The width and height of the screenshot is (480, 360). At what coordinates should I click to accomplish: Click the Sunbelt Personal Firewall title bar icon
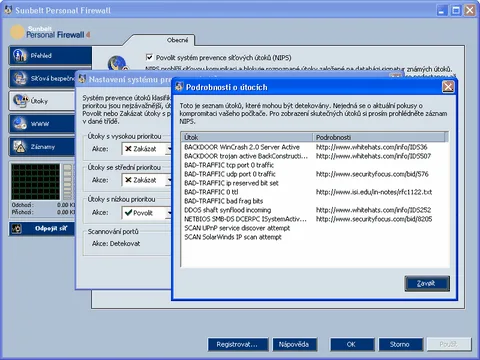pyautogui.click(x=8, y=10)
